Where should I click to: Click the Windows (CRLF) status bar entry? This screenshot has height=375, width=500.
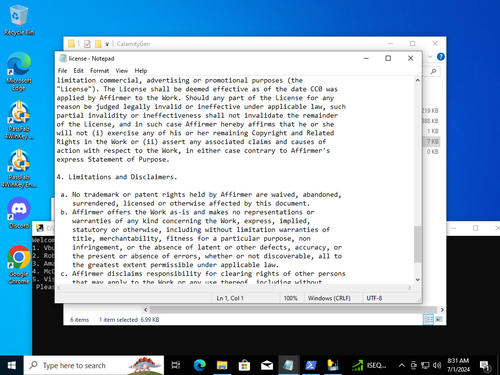[x=329, y=298]
